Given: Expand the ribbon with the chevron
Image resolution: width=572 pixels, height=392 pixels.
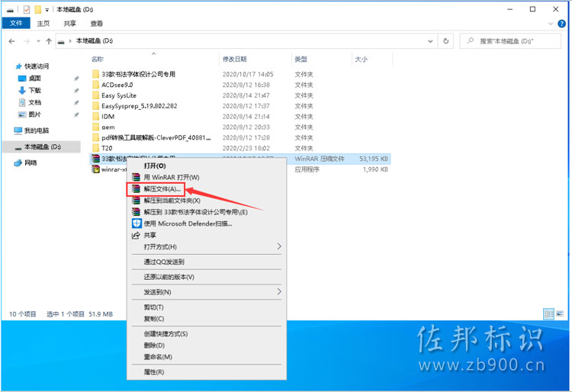Looking at the screenshot, I should coord(551,24).
